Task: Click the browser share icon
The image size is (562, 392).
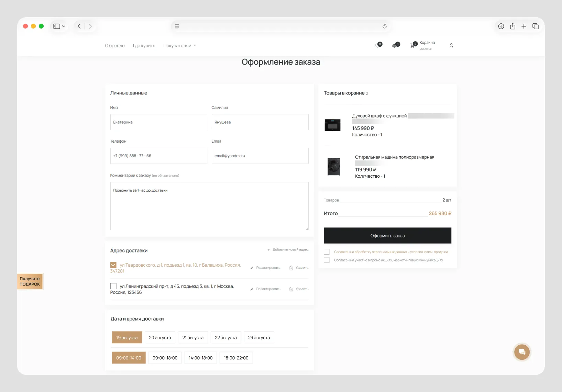Action: (x=513, y=26)
